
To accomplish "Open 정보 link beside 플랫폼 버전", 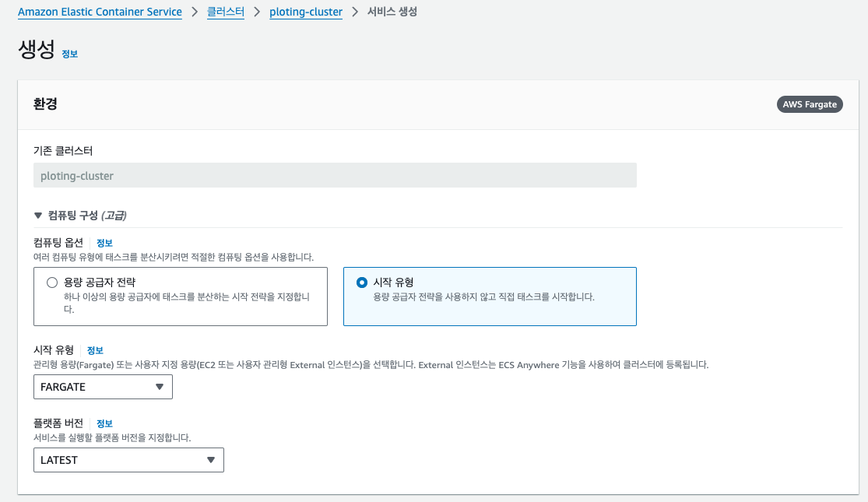I will tap(104, 423).
